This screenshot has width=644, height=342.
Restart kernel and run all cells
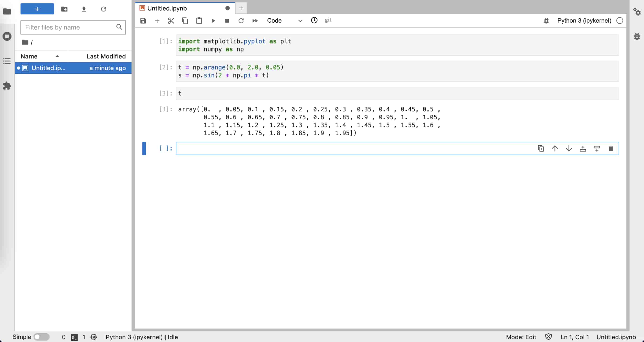(255, 21)
